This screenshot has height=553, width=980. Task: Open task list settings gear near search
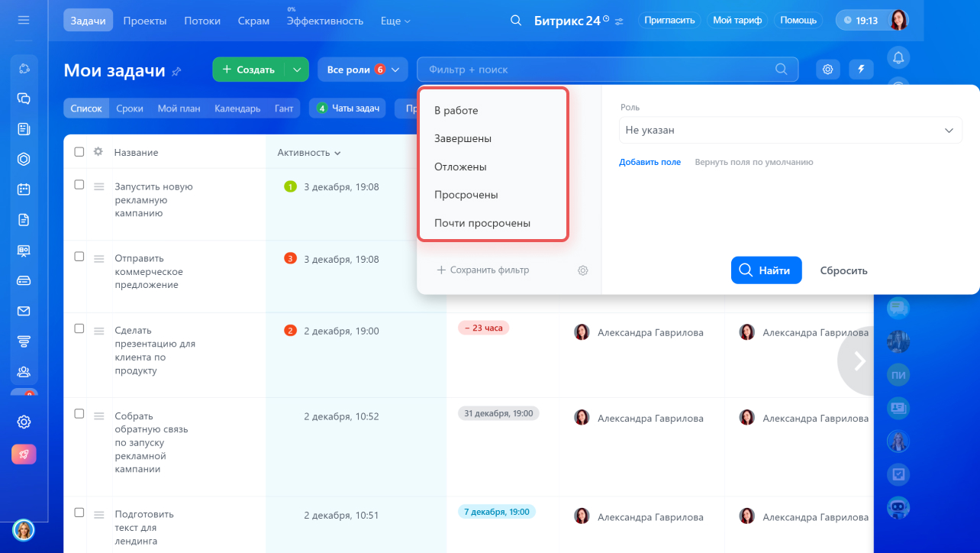point(827,70)
